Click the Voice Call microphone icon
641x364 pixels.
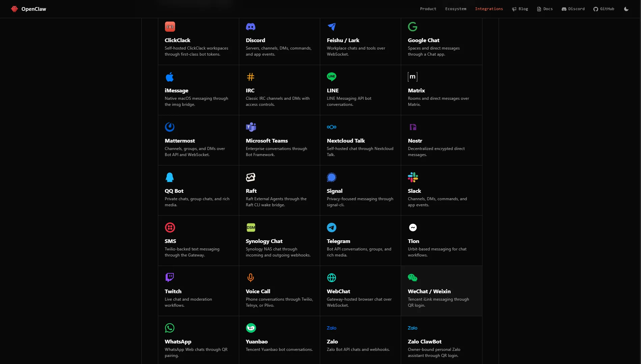click(x=251, y=277)
